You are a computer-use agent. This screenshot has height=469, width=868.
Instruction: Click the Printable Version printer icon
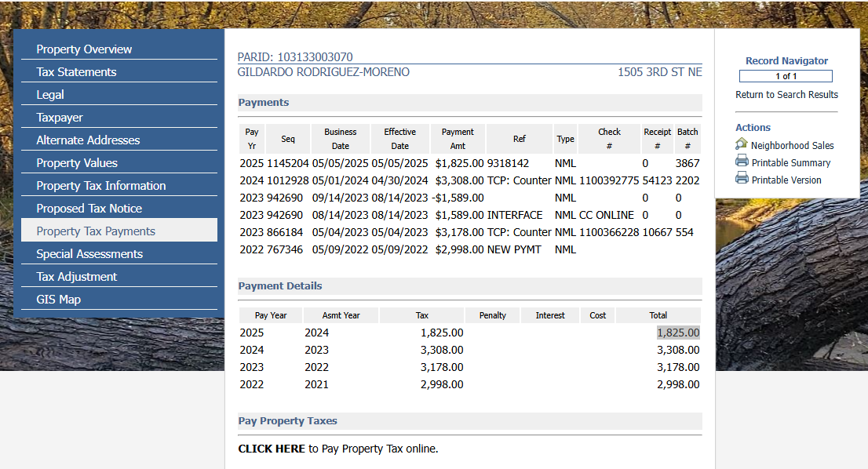pos(742,179)
